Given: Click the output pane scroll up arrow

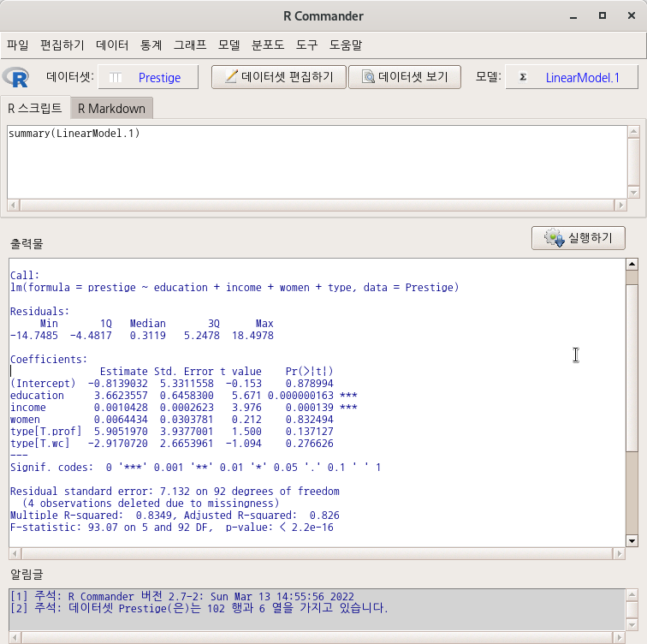Looking at the screenshot, I should point(632,264).
